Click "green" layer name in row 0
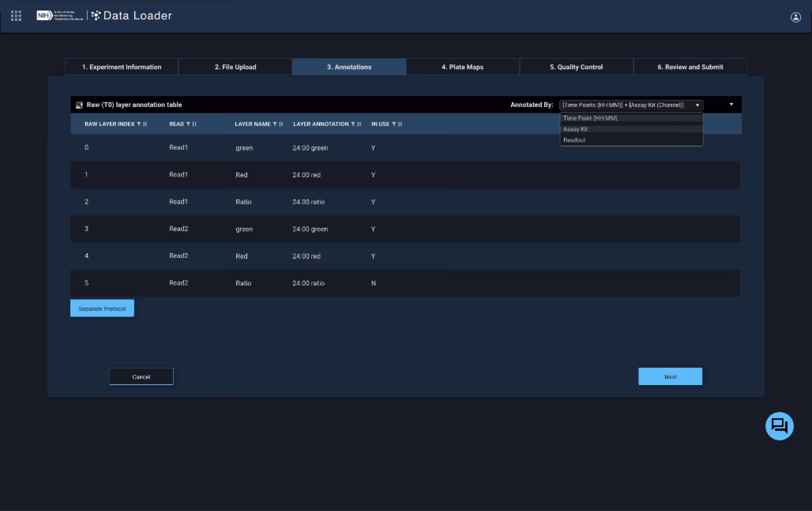Viewport: 812px width, 511px height. pyautogui.click(x=244, y=148)
